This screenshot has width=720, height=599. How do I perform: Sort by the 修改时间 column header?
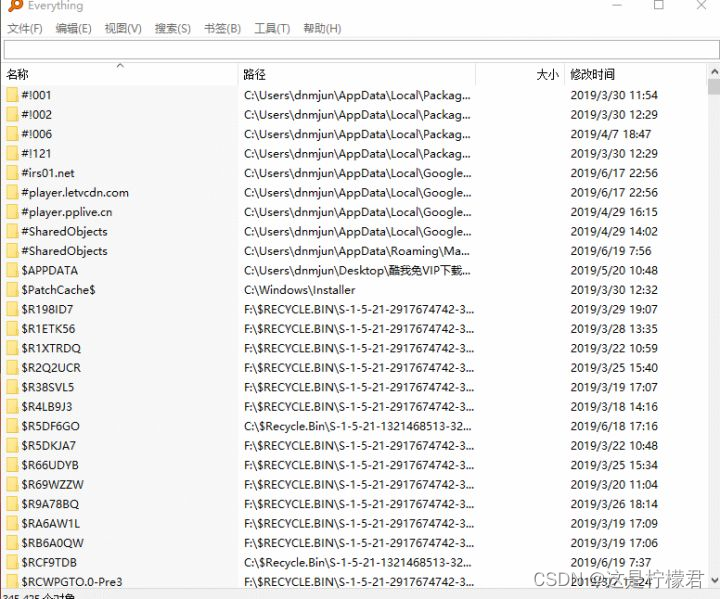point(636,74)
